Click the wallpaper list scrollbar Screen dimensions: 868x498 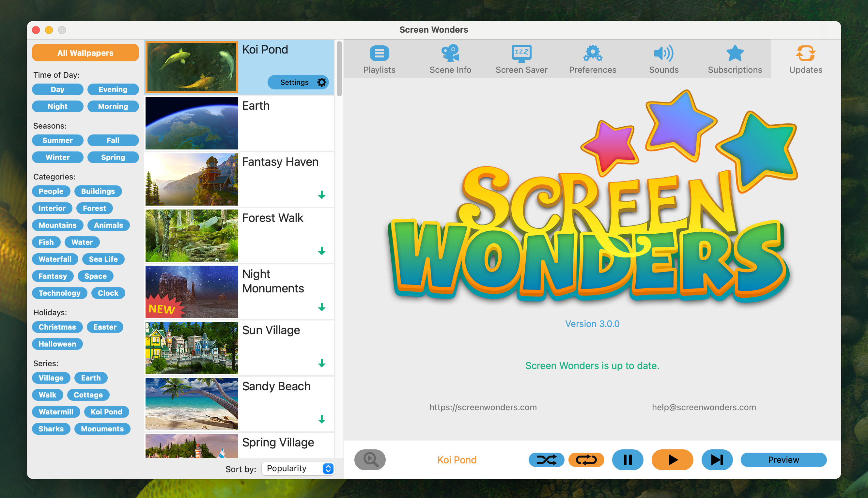339,69
